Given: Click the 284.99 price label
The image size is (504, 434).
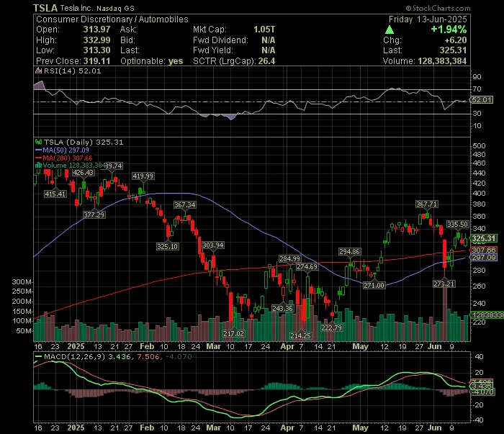Looking at the screenshot, I should 289,258.
